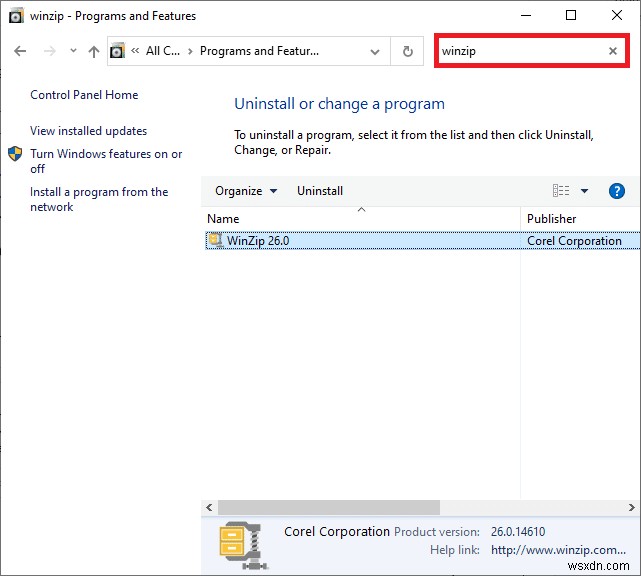The height and width of the screenshot is (576, 641).
Task: Select 'All C...' breadcrumb in address bar
Action: pos(163,51)
